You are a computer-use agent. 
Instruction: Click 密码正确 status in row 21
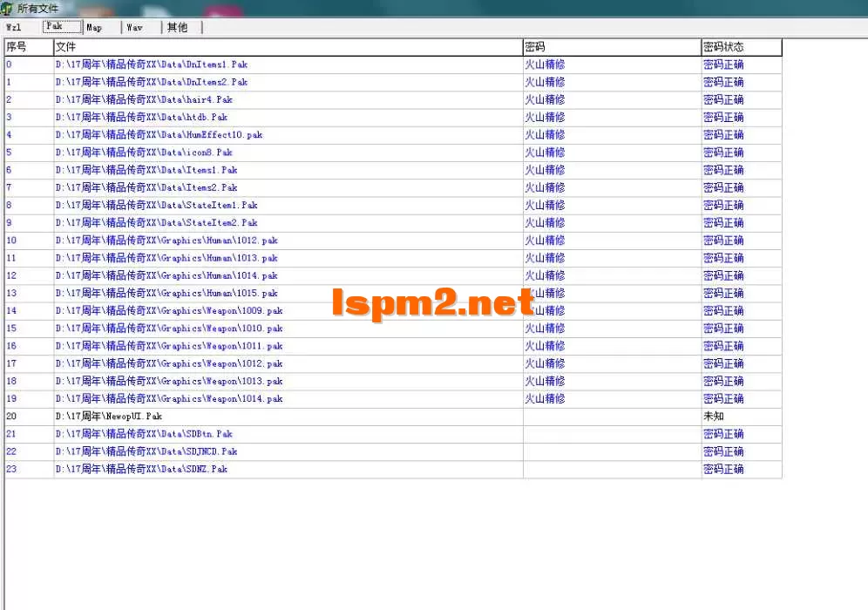point(723,434)
